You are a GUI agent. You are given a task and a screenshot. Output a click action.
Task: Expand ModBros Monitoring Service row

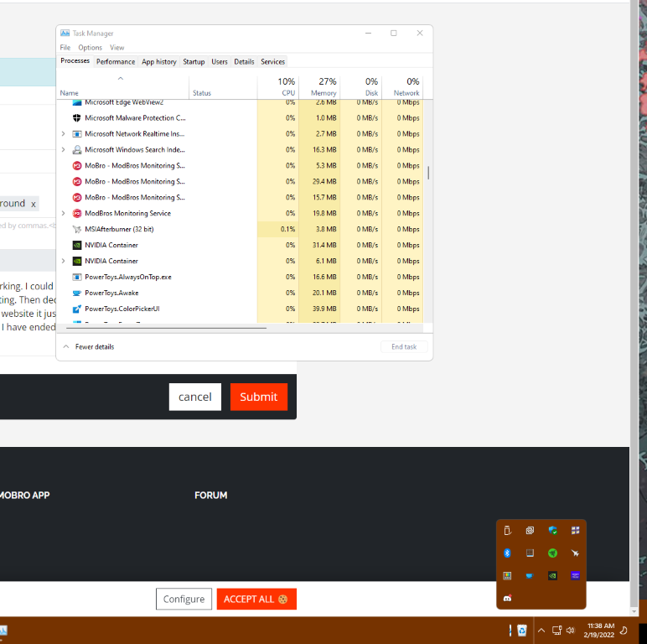[x=63, y=214]
